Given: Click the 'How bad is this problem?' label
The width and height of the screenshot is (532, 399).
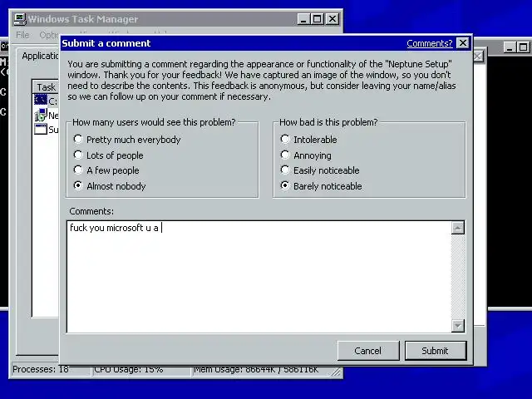Looking at the screenshot, I should pos(328,122).
